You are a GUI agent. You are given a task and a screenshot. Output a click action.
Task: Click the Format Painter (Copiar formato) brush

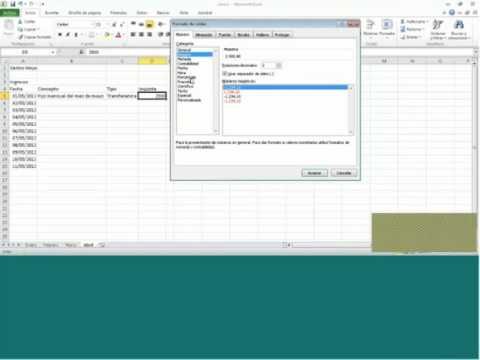21,37
